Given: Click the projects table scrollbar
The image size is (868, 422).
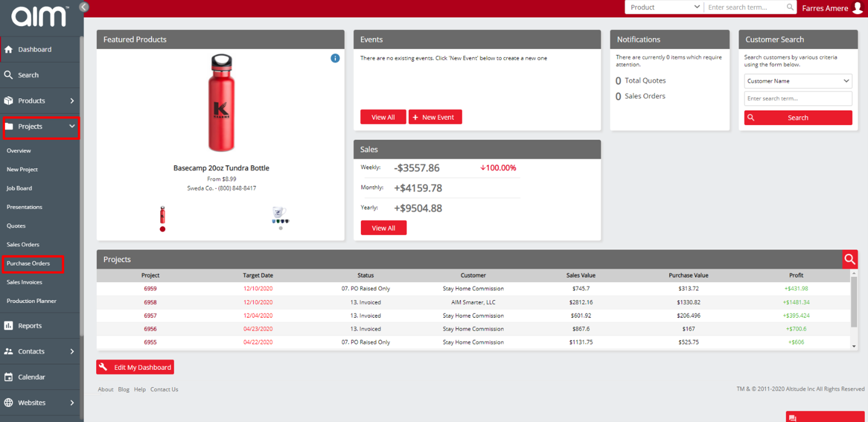Looking at the screenshot, I should (854, 301).
